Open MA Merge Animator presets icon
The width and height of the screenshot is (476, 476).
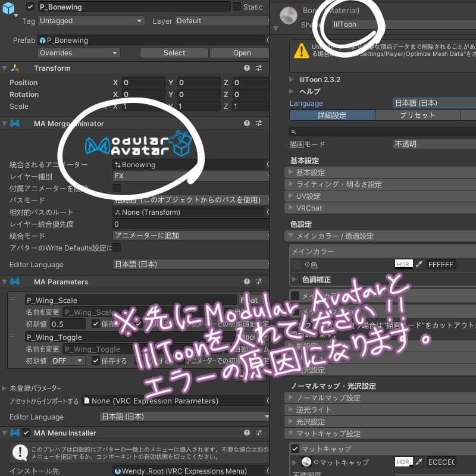pyautogui.click(x=259, y=123)
